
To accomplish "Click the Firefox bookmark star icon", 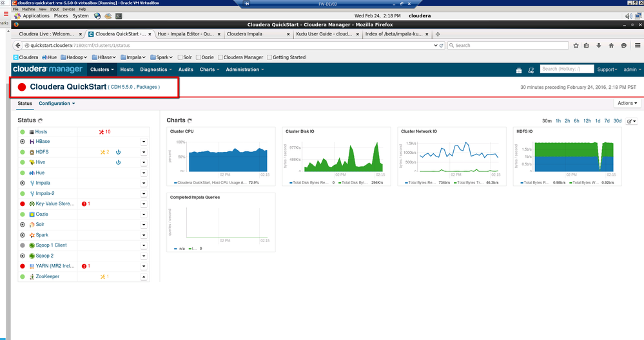I will [576, 46].
